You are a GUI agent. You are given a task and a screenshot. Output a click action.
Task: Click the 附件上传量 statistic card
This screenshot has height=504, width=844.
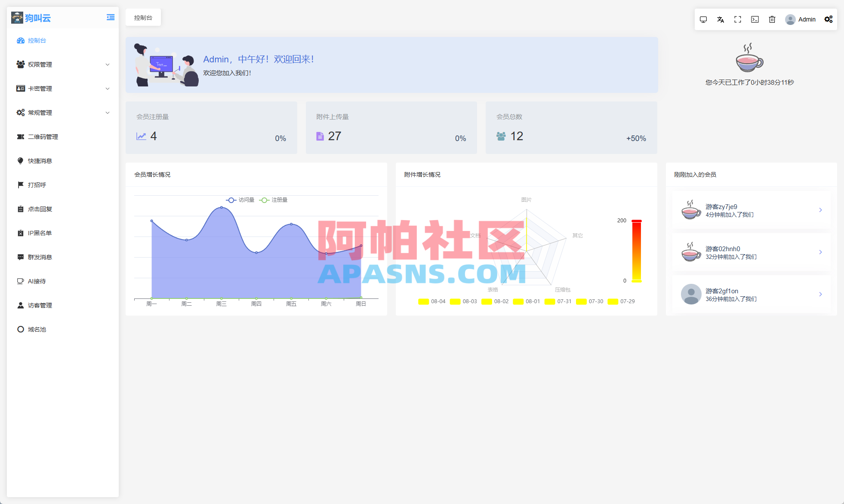coord(391,128)
